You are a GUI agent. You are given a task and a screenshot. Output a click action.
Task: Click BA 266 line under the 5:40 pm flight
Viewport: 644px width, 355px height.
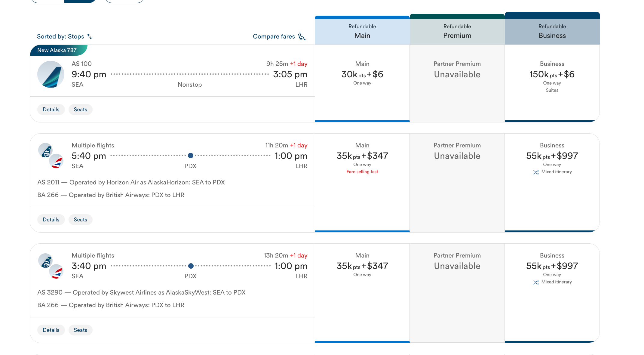click(111, 195)
